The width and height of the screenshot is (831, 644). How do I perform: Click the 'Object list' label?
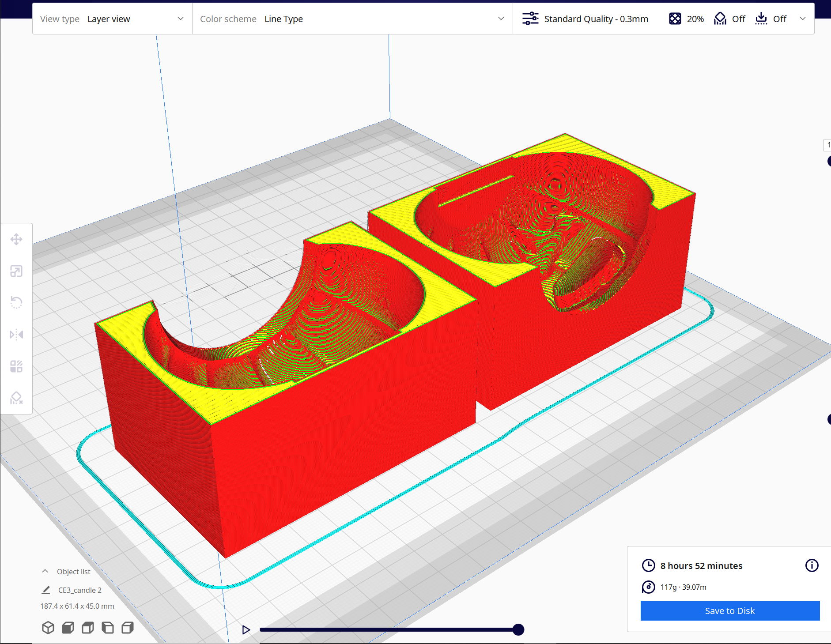(73, 572)
